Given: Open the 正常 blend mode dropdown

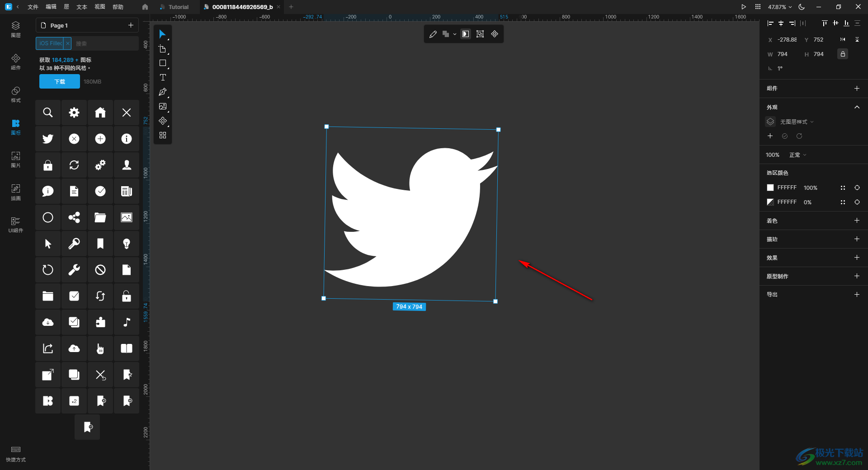Looking at the screenshot, I should (x=797, y=155).
